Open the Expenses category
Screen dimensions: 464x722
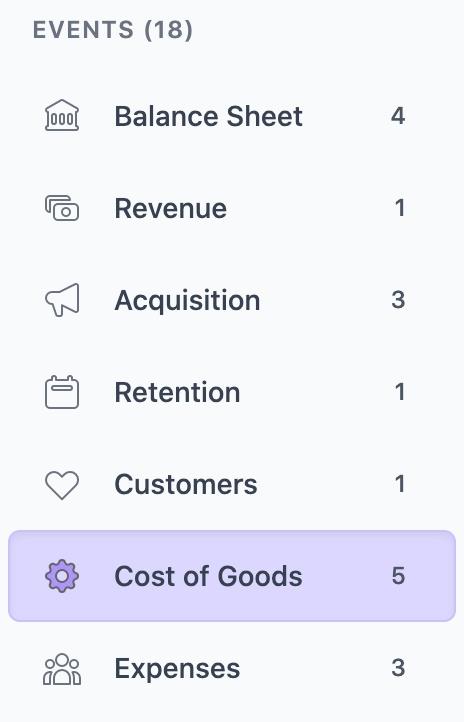coord(232,668)
